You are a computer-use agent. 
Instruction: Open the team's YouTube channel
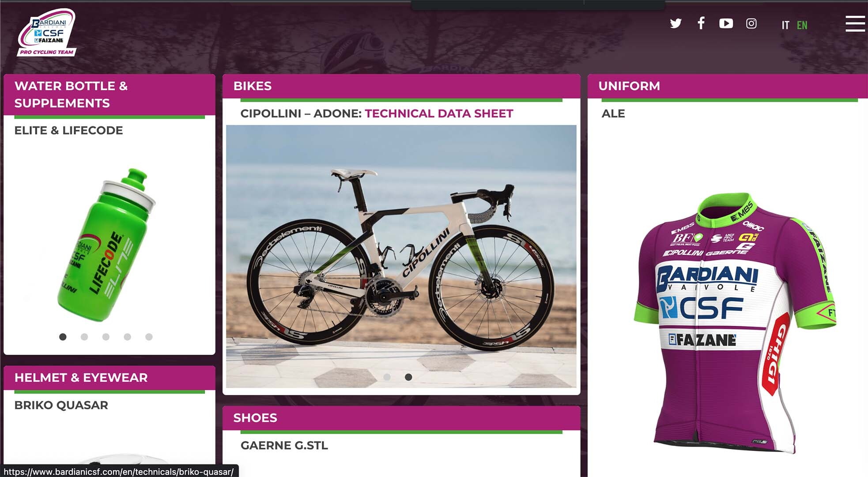[726, 23]
